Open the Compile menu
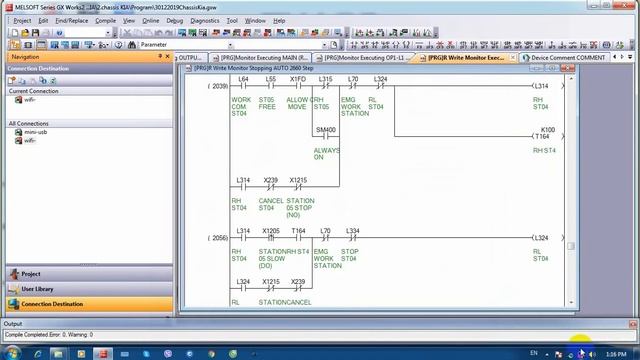640x360 pixels. (x=105, y=20)
